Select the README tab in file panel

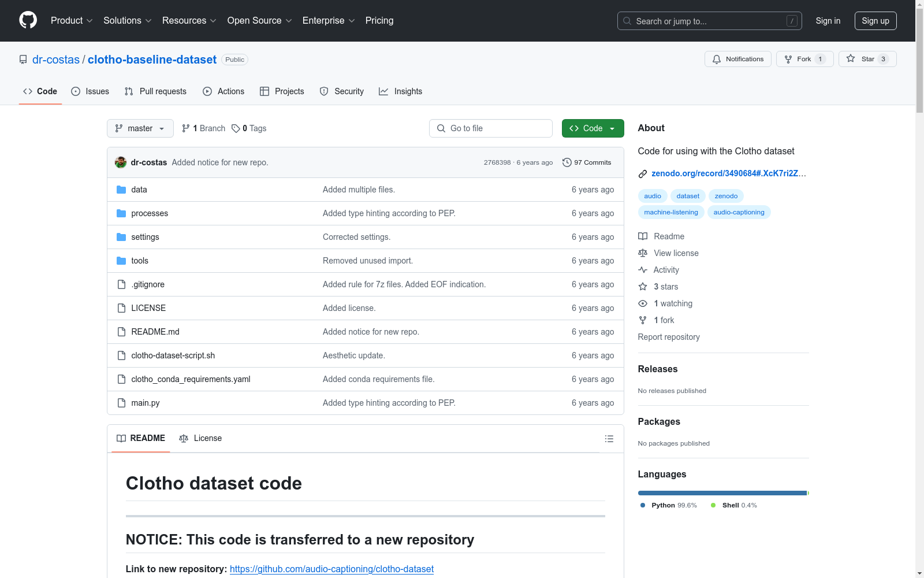[x=141, y=438]
